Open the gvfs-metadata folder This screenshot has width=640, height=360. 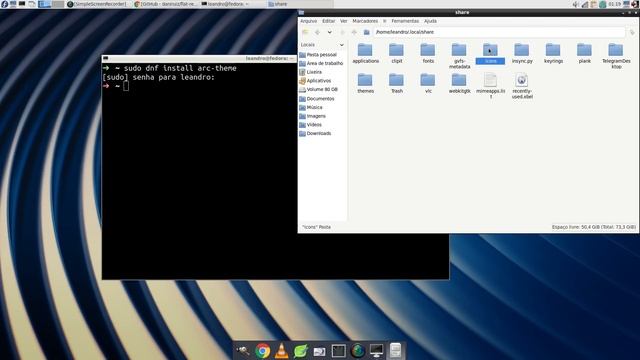click(x=459, y=56)
